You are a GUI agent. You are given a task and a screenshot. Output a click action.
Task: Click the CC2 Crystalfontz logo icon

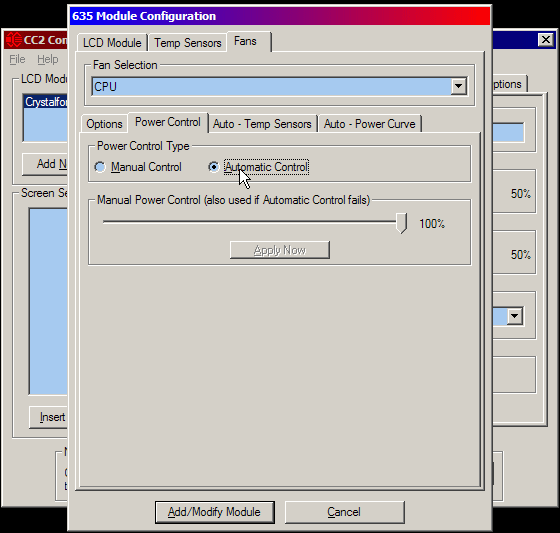coord(14,40)
